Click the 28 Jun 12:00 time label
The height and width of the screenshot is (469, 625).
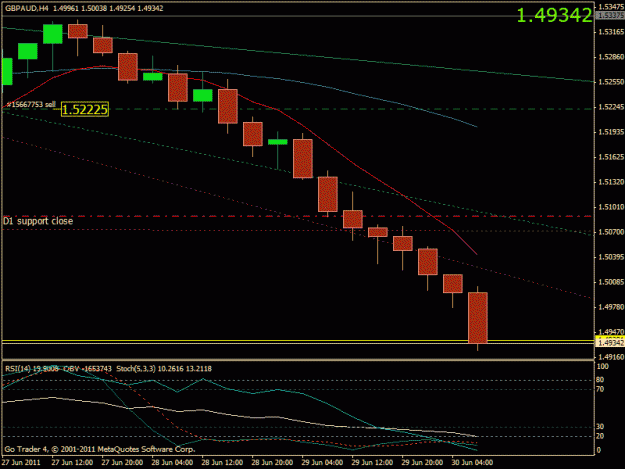coord(222,463)
